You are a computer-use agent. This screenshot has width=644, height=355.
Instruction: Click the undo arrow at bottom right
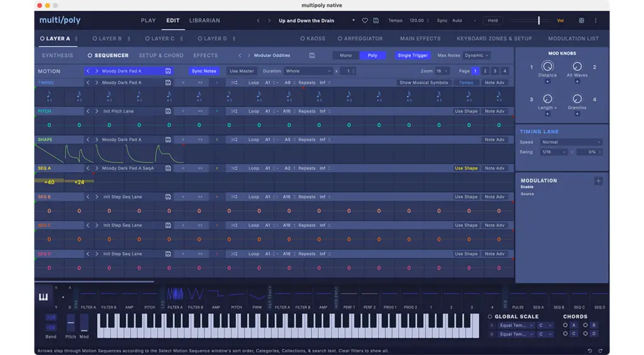590,351
